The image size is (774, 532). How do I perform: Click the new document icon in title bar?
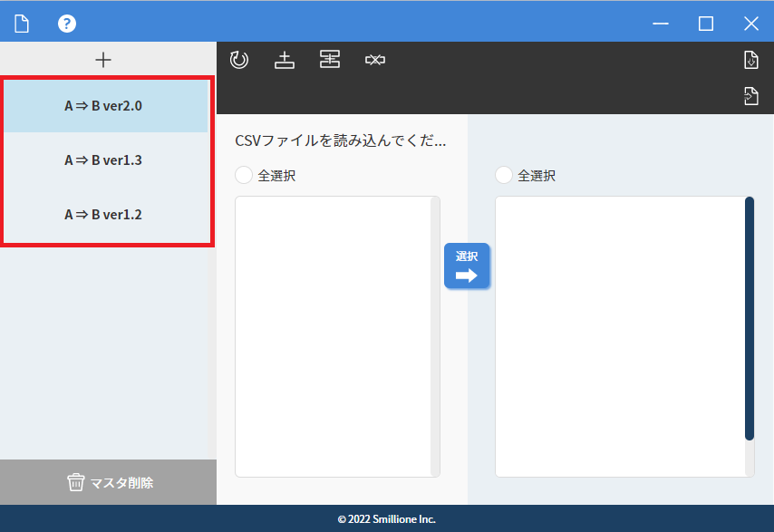click(21, 23)
